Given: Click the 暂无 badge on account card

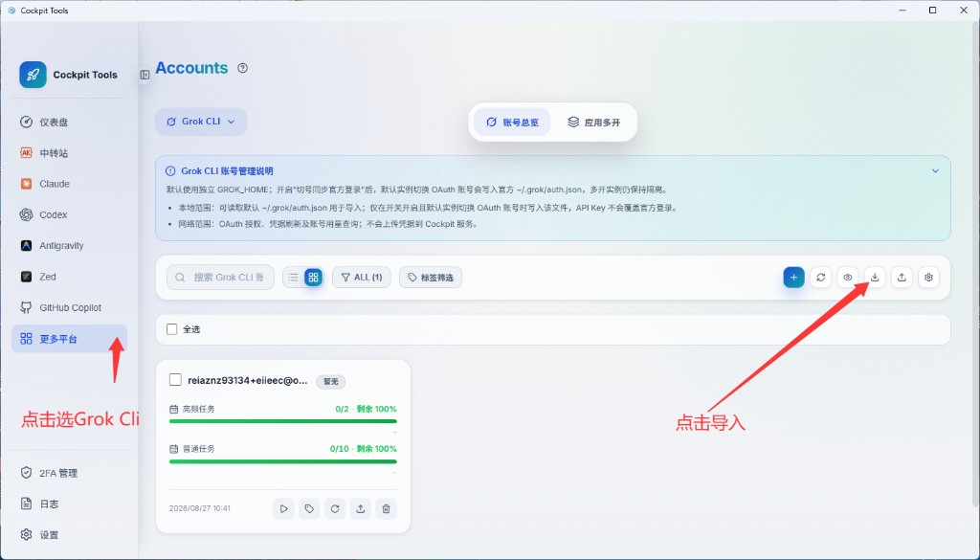Looking at the screenshot, I should pyautogui.click(x=330, y=381).
